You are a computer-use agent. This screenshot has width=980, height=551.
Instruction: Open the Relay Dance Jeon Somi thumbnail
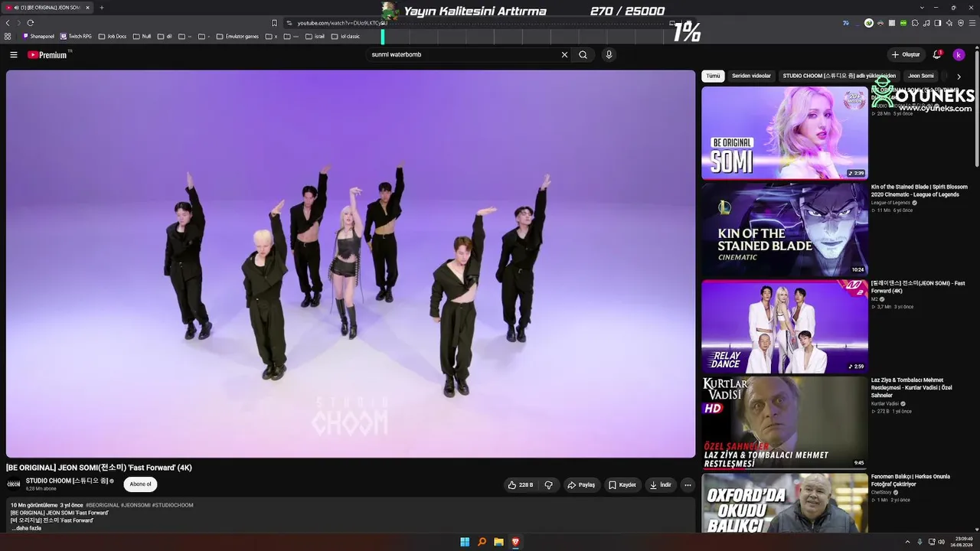coord(785,327)
